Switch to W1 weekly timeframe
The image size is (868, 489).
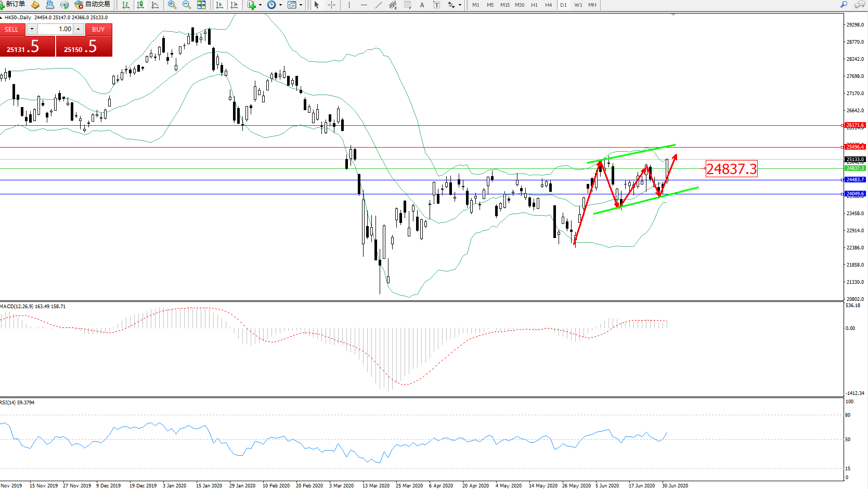pyautogui.click(x=578, y=5)
